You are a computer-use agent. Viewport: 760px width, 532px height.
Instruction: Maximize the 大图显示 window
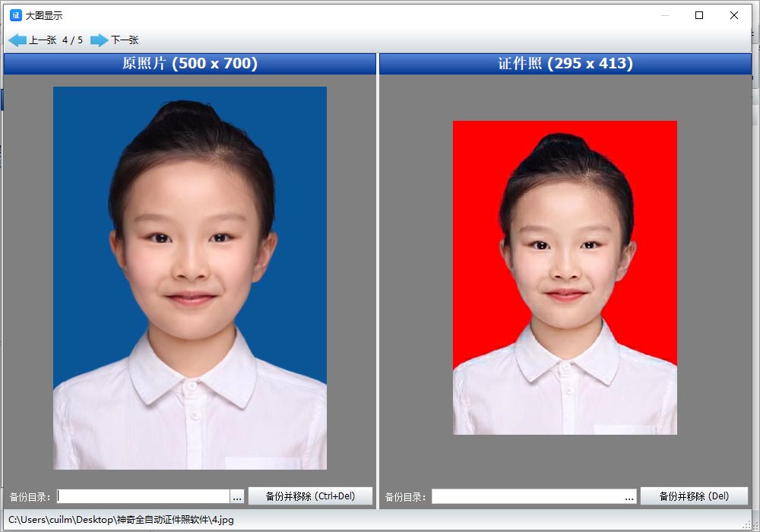click(x=699, y=15)
